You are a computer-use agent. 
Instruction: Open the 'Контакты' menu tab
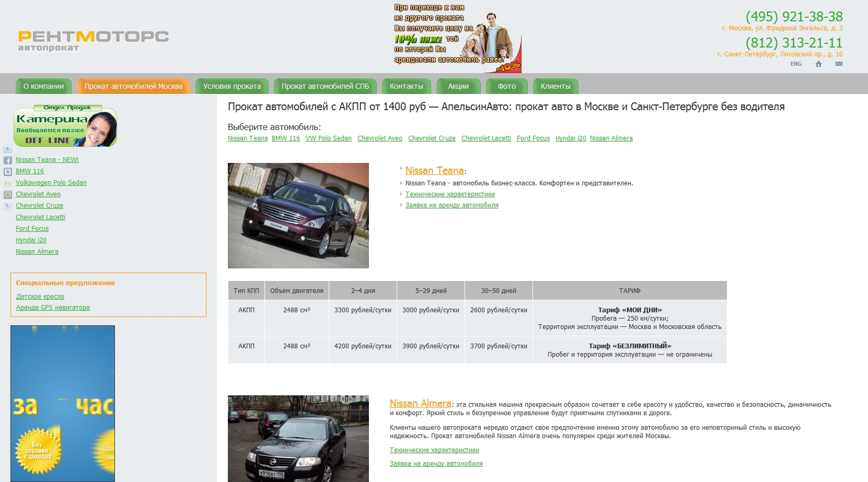(407, 86)
